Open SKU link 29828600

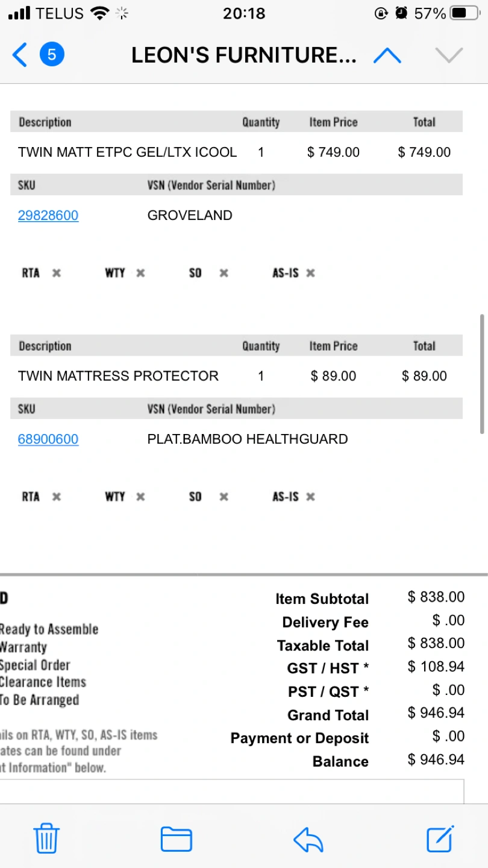click(48, 215)
